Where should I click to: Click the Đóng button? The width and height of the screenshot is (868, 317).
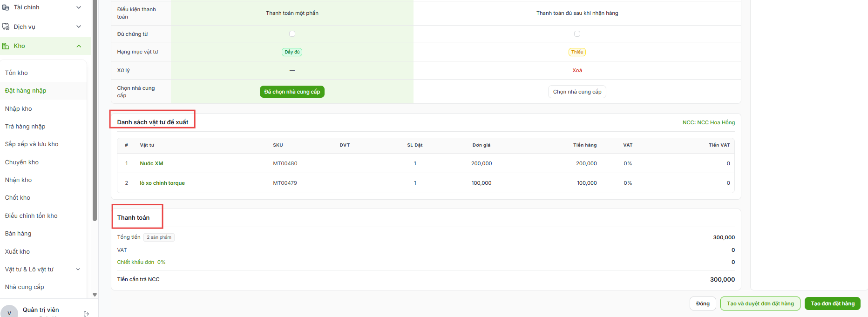point(703,304)
